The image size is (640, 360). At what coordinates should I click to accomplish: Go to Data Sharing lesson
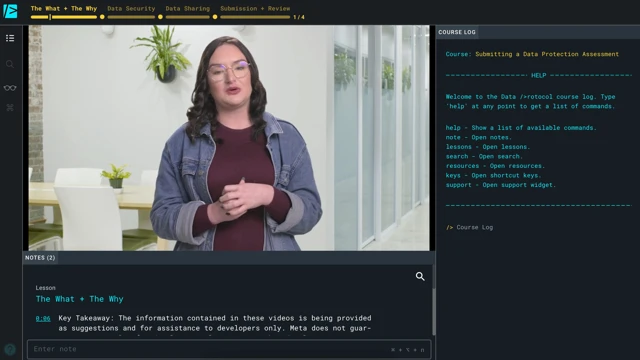point(187,9)
